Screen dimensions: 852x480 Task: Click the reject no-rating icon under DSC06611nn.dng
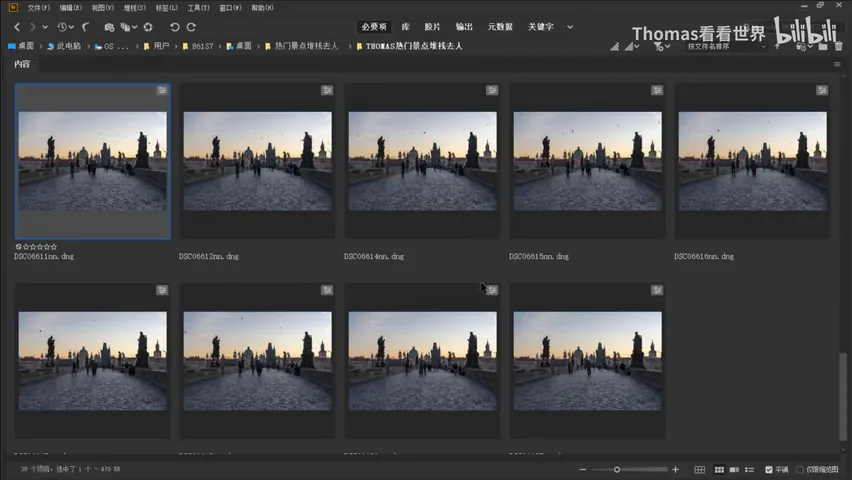coord(18,247)
